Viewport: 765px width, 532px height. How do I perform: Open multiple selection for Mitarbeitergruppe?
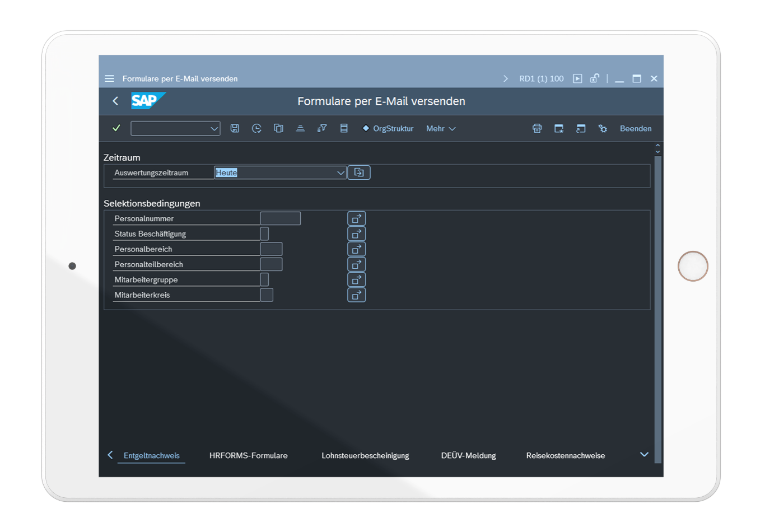(x=357, y=279)
